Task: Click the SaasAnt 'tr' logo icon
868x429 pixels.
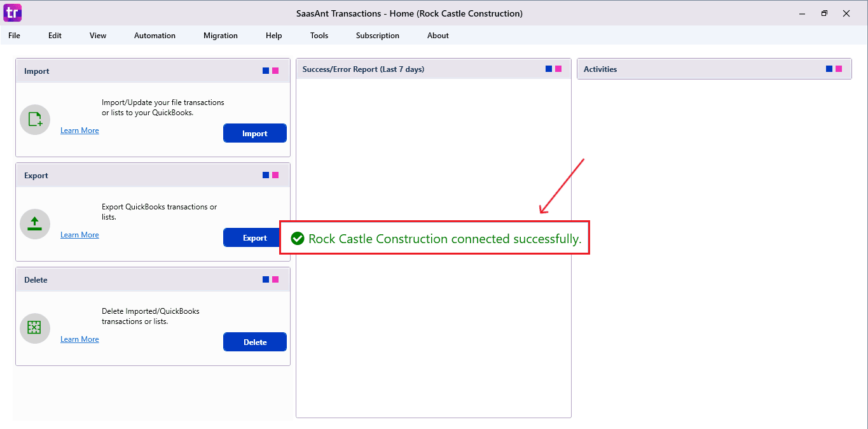Action: [x=11, y=13]
